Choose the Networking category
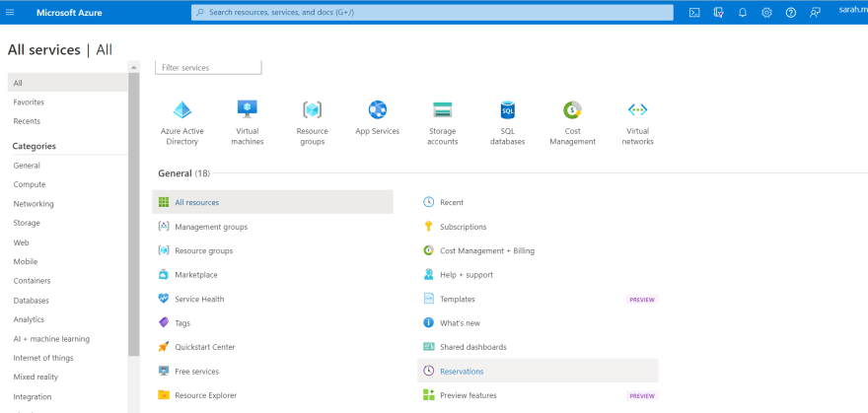 point(34,204)
